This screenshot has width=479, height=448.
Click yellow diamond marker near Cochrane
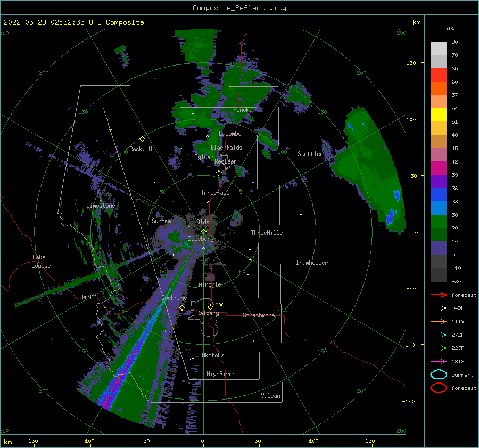[182, 307]
